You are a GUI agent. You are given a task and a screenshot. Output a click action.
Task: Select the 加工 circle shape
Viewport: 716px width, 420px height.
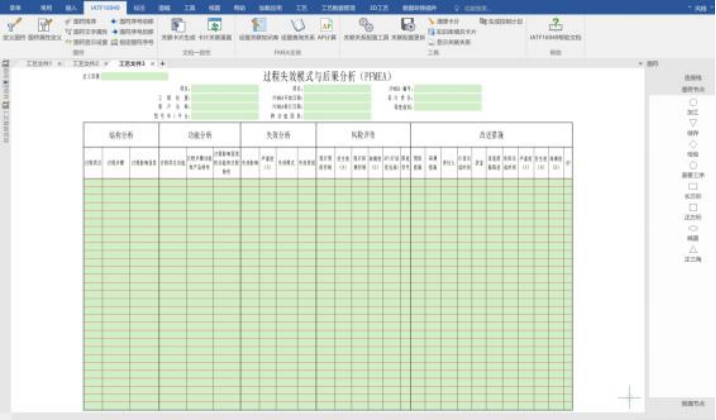point(693,103)
